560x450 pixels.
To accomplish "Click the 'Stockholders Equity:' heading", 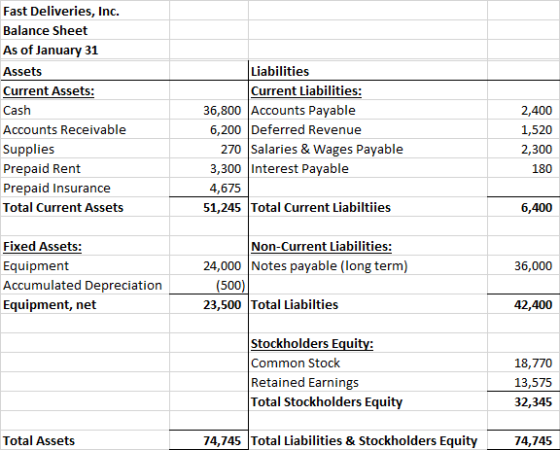I will tap(312, 344).
